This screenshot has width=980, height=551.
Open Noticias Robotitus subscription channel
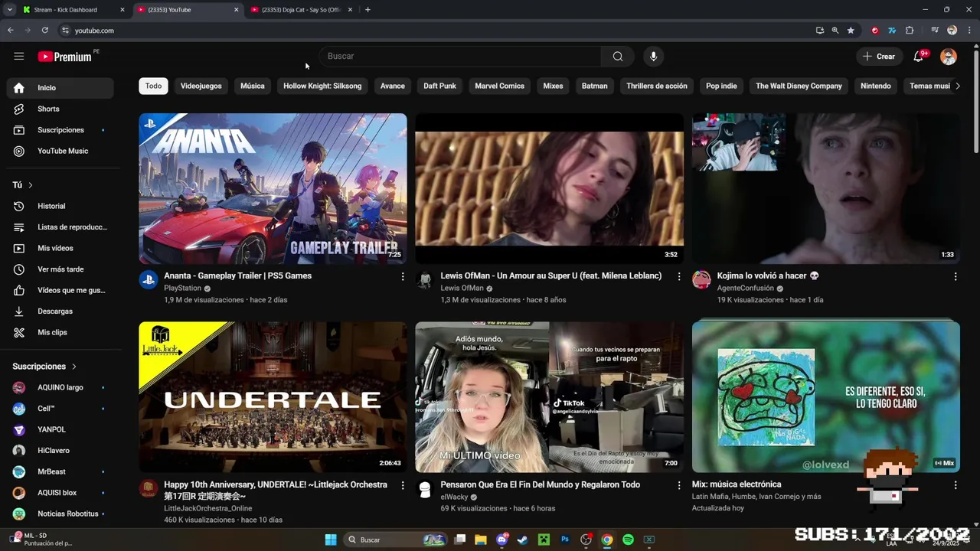(60, 514)
